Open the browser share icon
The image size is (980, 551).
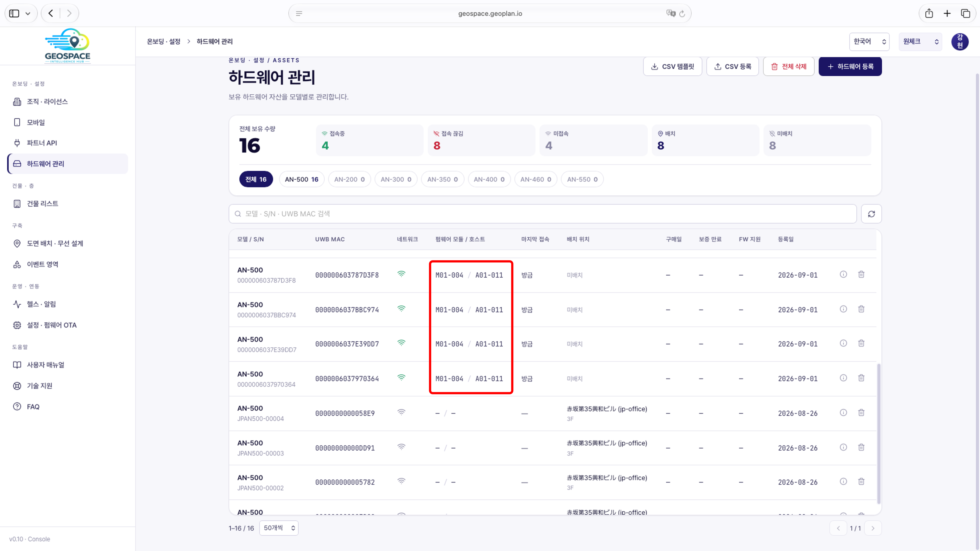929,14
